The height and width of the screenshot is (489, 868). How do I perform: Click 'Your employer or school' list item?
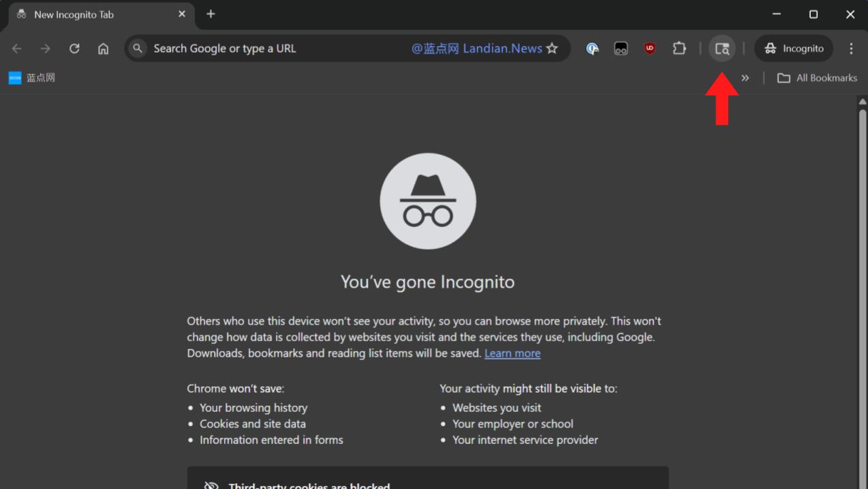click(x=513, y=424)
